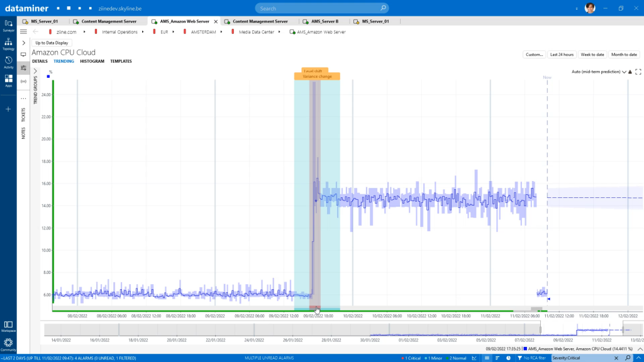The image size is (644, 362).
Task: Expand the Trend Groups panel
Action: [35, 71]
